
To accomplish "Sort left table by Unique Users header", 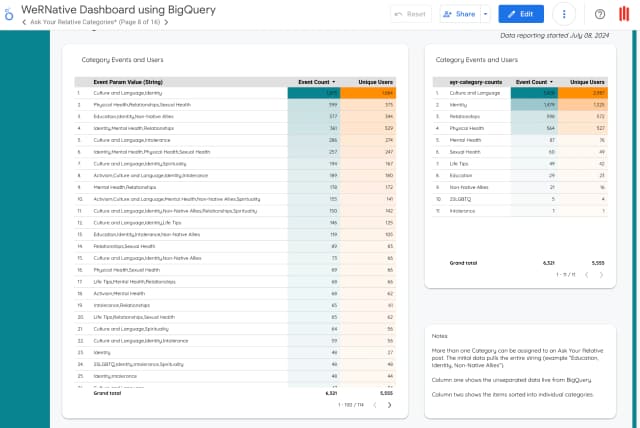I will pyautogui.click(x=375, y=82).
